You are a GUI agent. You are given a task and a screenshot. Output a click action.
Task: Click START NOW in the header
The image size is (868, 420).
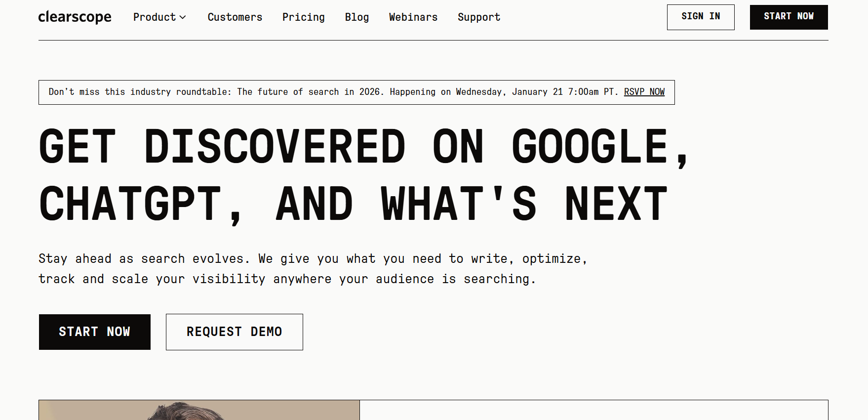pyautogui.click(x=788, y=17)
